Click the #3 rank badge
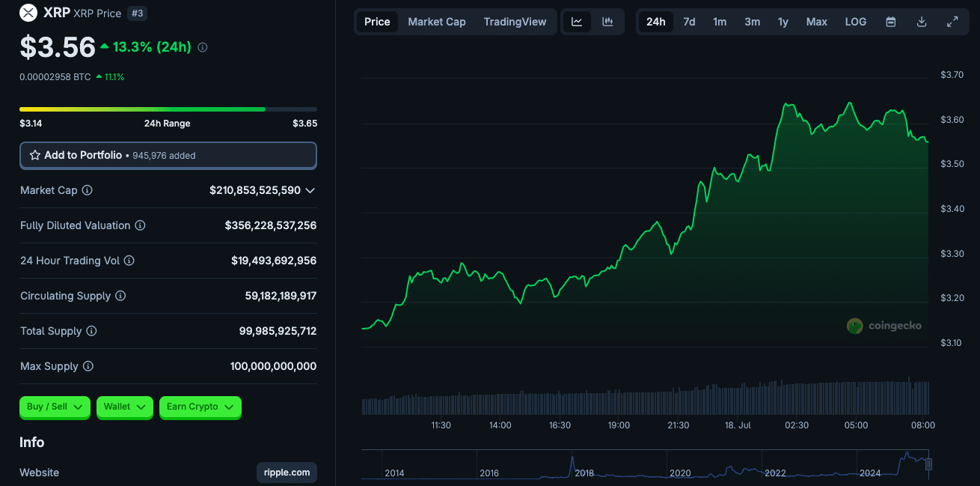This screenshot has width=980, height=486. pyautogui.click(x=137, y=13)
